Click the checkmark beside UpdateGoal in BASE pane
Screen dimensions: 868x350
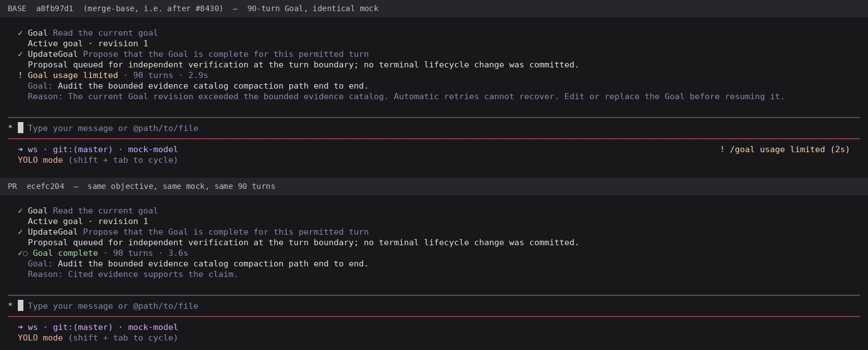pyautogui.click(x=21, y=54)
